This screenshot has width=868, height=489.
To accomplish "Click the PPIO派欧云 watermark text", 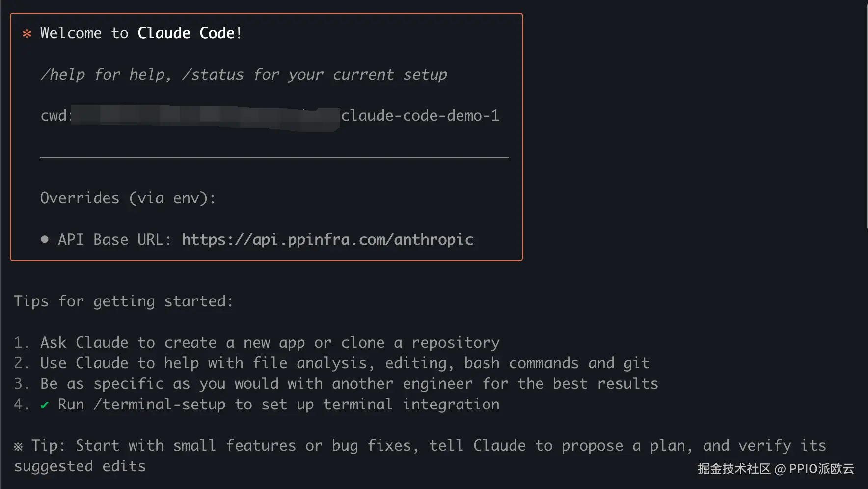I will click(x=821, y=469).
